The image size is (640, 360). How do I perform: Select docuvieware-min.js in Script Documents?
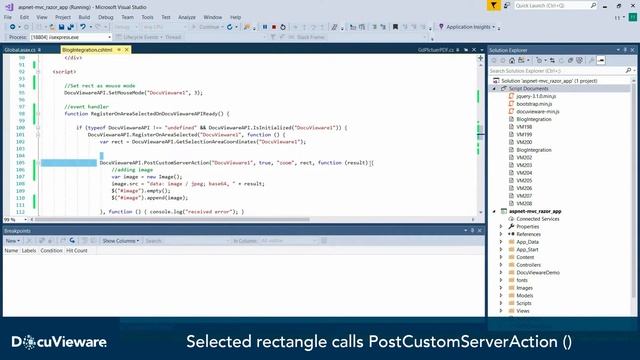(x=538, y=111)
